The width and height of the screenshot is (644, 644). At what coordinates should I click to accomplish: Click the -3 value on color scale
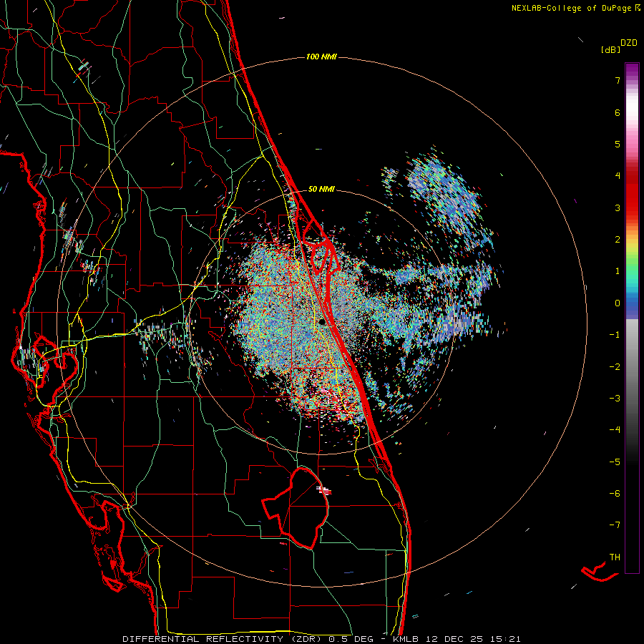tap(615, 399)
